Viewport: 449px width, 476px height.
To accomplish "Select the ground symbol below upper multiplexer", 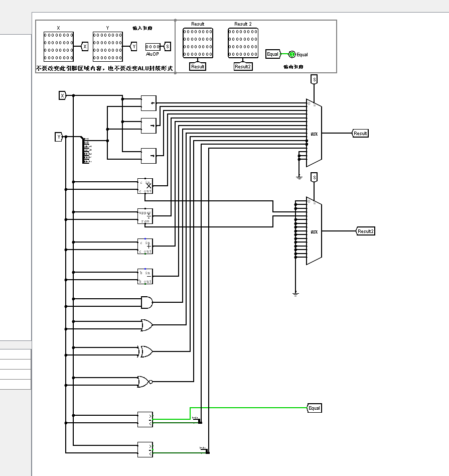I will [299, 177].
